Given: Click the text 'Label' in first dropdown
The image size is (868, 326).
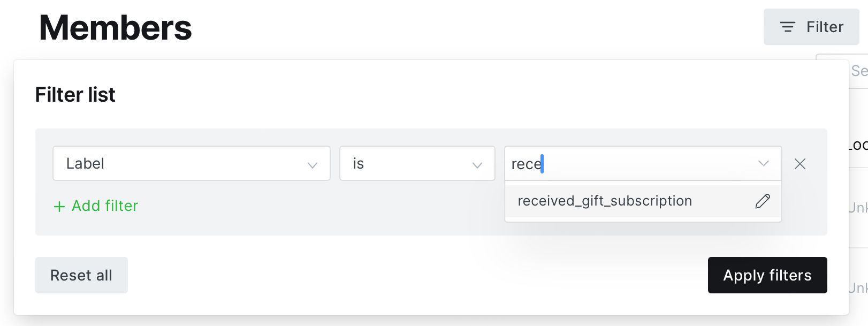Looking at the screenshot, I should [85, 163].
